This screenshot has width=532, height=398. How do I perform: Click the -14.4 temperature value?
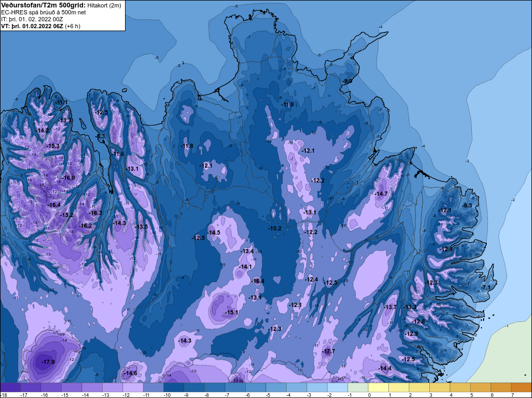385,369
